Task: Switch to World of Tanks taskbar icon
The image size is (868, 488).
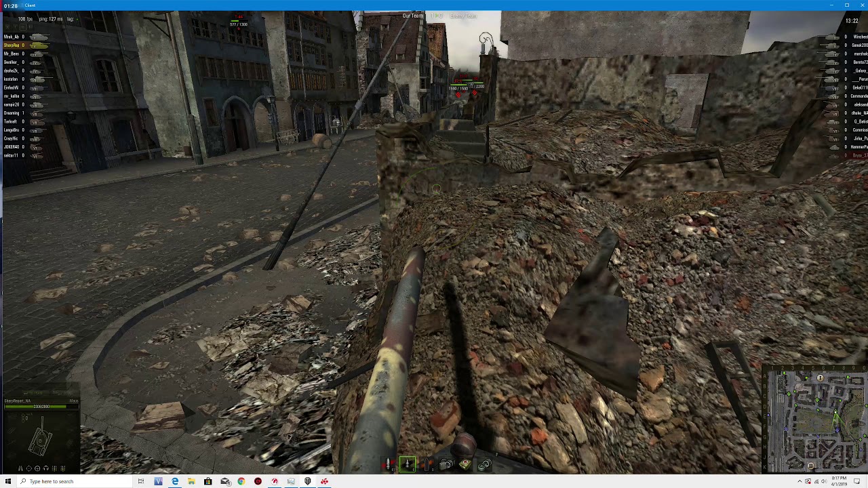Action: click(308, 481)
